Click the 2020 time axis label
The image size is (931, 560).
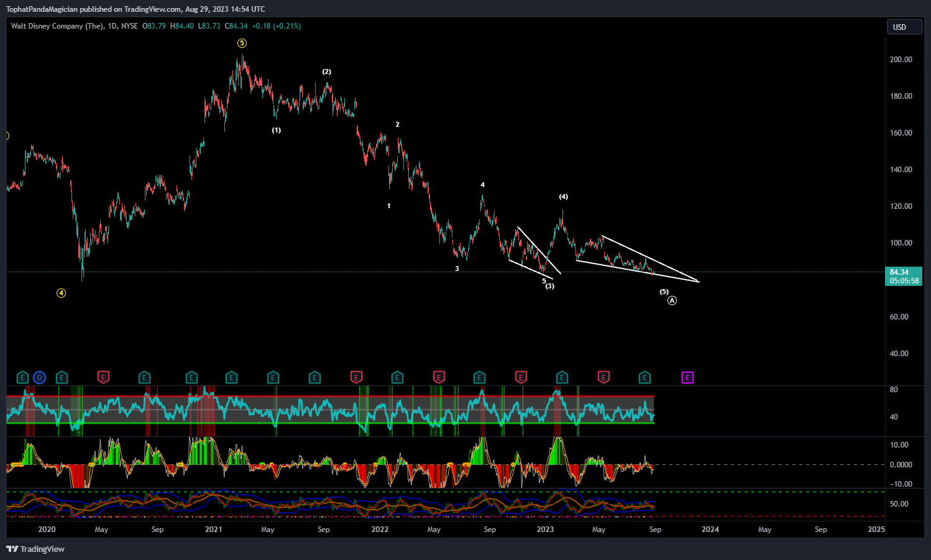47,530
